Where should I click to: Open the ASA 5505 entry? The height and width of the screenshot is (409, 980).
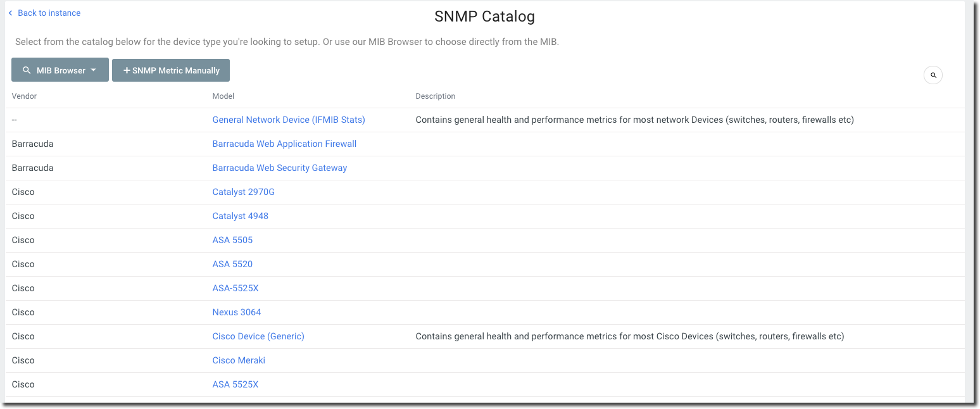coord(232,240)
